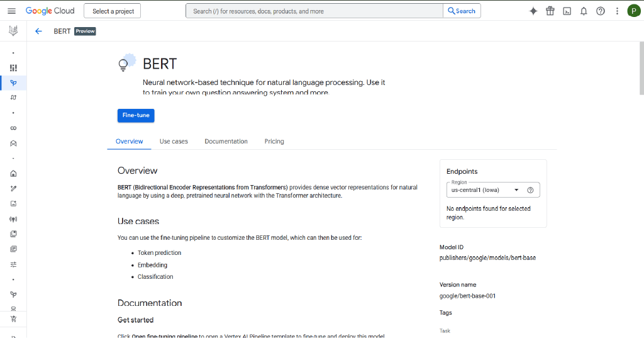
Task: Open Colab Enterprise CO icon
Action: (13, 128)
